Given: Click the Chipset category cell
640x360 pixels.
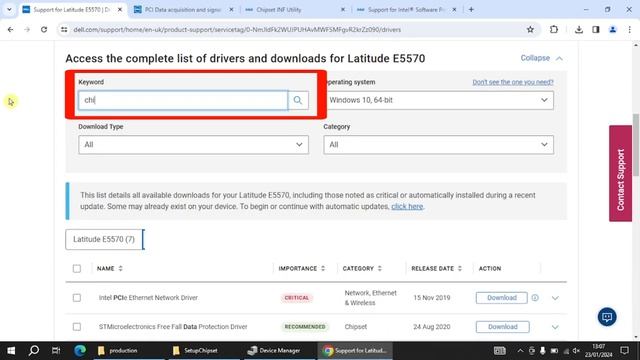Looking at the screenshot, I should pos(356,327).
